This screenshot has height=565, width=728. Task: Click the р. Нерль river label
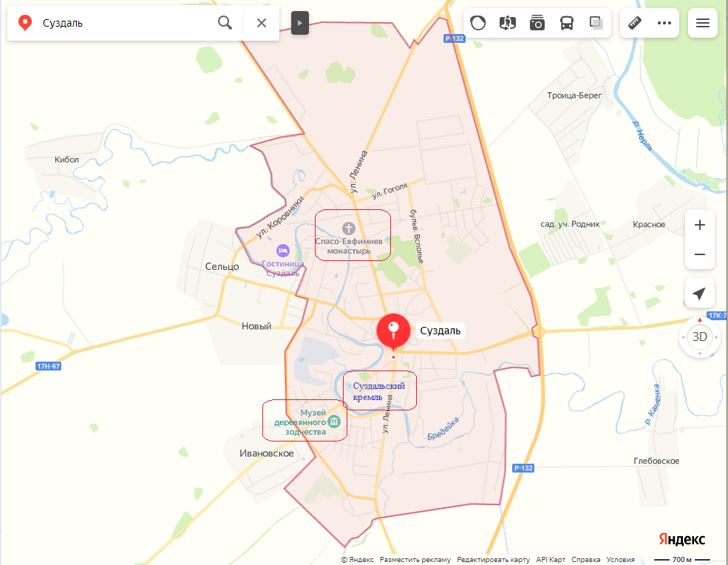643,136
